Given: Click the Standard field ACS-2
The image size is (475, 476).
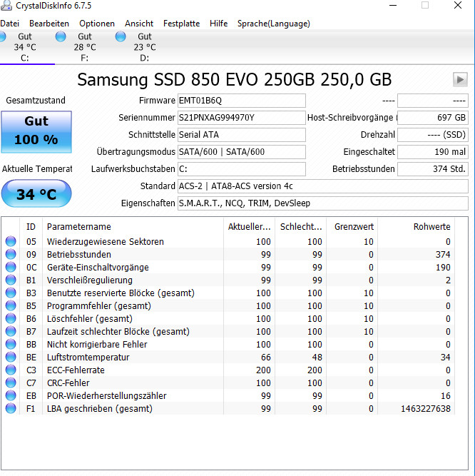Looking at the screenshot, I should click(x=323, y=186).
